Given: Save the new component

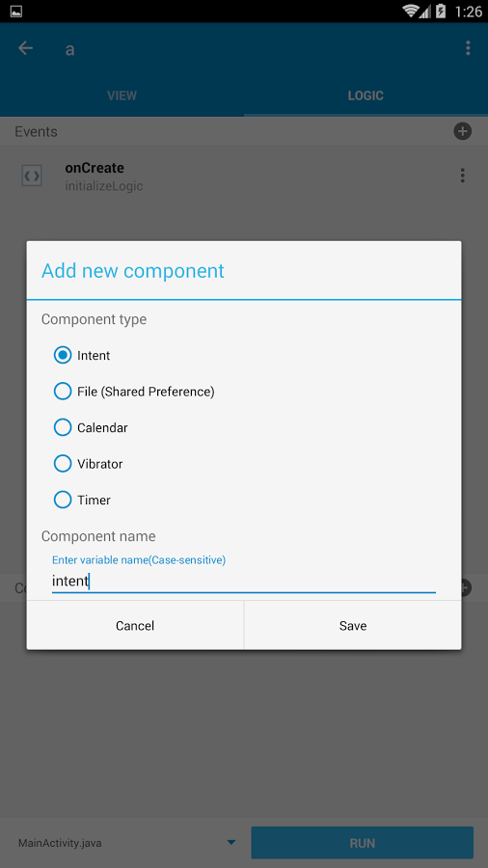Looking at the screenshot, I should 353,626.
